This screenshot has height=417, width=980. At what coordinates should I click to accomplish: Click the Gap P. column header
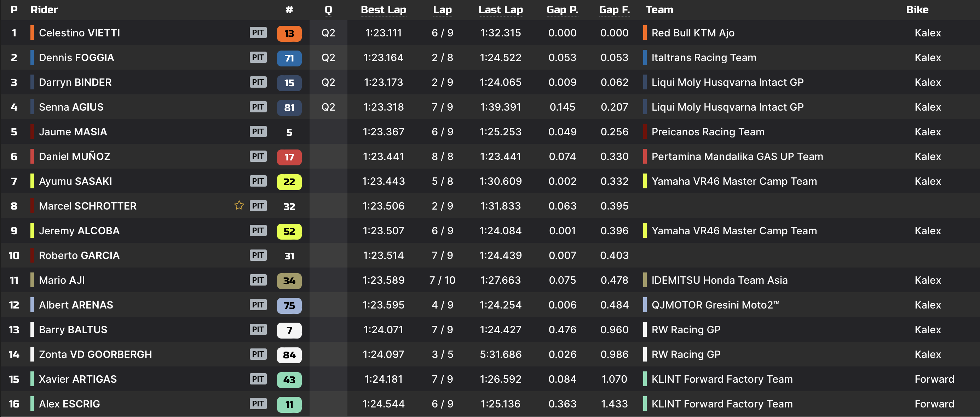pos(562,10)
